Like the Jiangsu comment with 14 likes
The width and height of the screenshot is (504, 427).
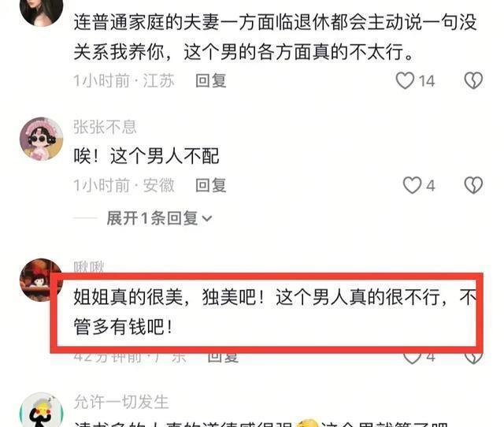[405, 80]
